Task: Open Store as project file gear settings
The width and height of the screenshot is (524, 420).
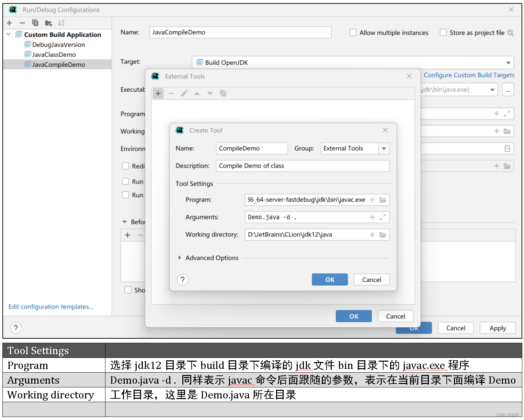Action: pyautogui.click(x=511, y=33)
